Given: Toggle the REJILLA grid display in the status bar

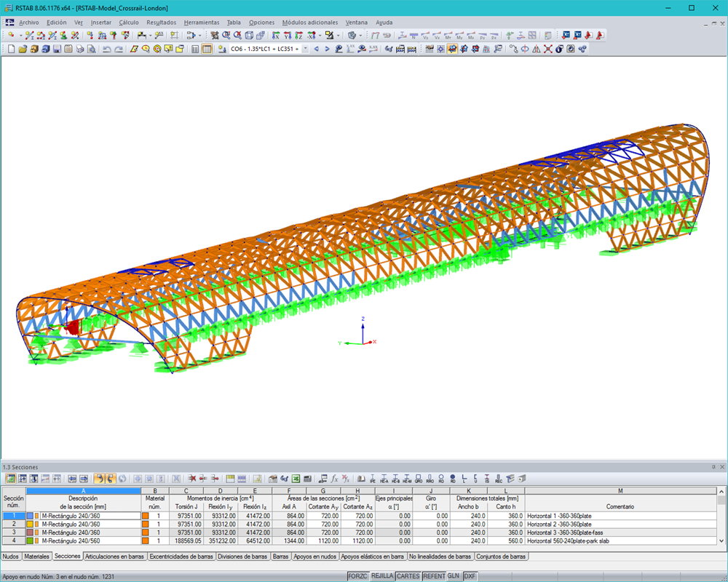Looking at the screenshot, I should coord(381,575).
